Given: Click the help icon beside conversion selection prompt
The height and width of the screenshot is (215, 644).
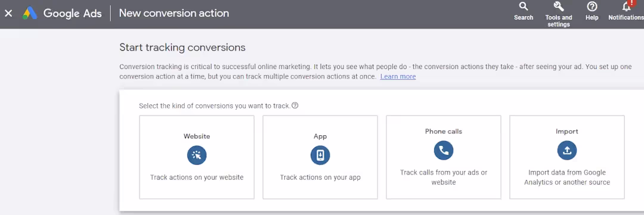Looking at the screenshot, I should 295,105.
